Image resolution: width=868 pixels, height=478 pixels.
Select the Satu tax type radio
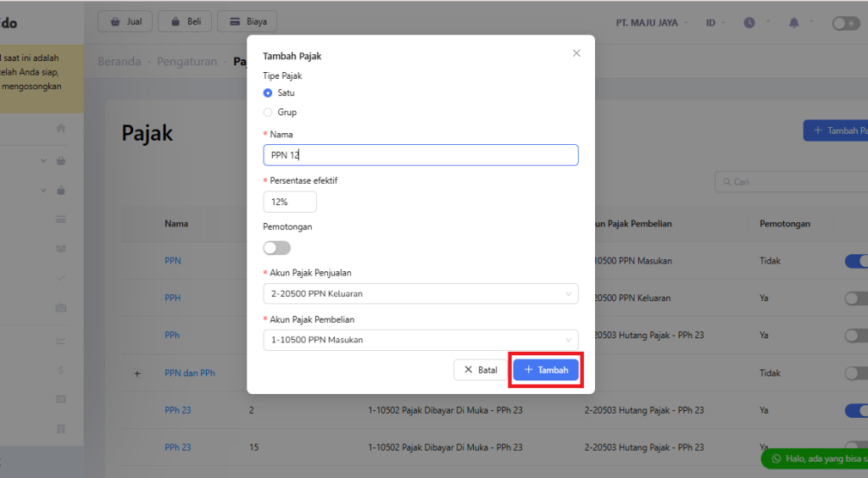(x=268, y=93)
